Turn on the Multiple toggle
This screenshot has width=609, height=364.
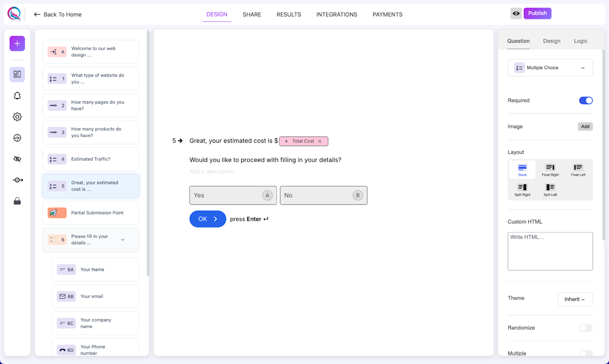[x=586, y=353]
